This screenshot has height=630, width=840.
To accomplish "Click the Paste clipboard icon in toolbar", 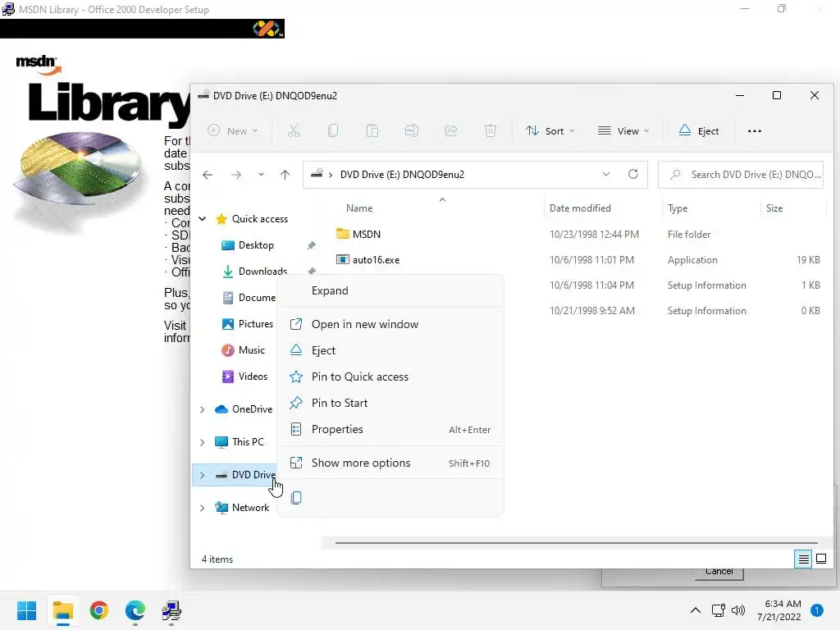I will tap(372, 130).
